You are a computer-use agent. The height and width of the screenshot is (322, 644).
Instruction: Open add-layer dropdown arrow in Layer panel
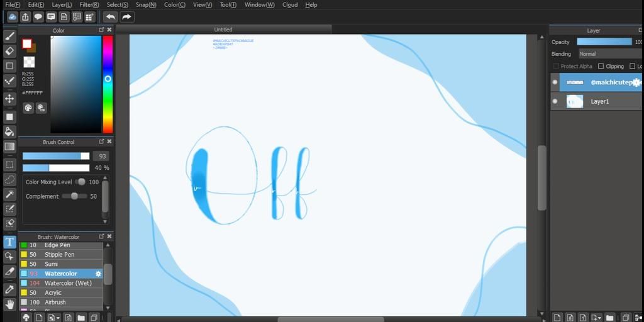[601, 318]
